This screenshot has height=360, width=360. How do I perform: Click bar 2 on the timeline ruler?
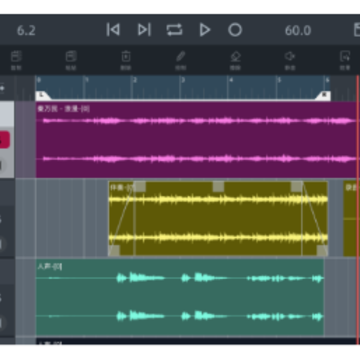pos(135,80)
